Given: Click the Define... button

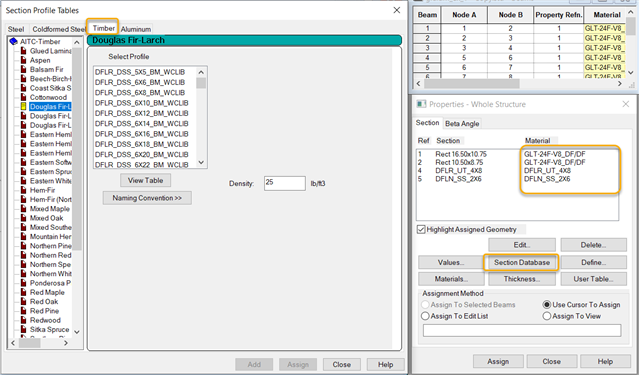Looking at the screenshot, I should [593, 262].
